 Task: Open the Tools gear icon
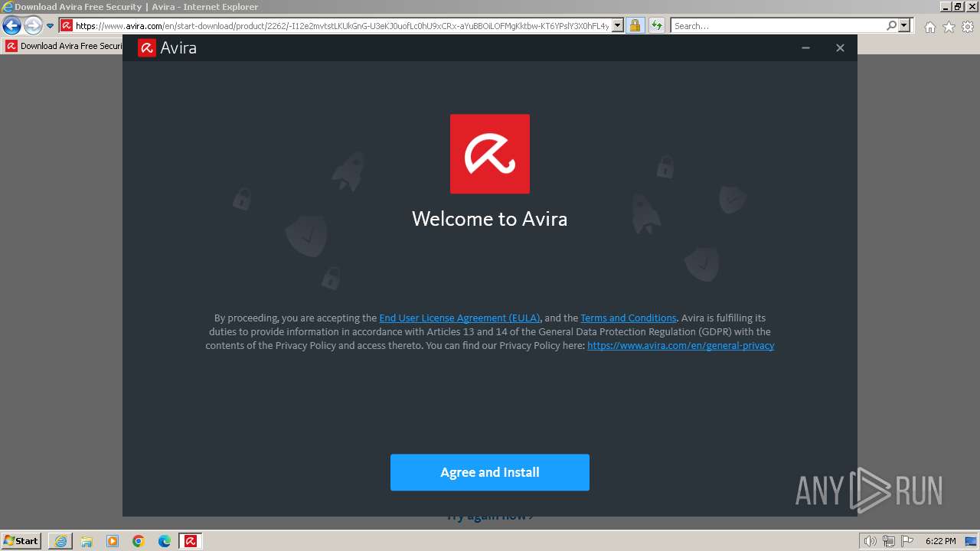(x=968, y=27)
